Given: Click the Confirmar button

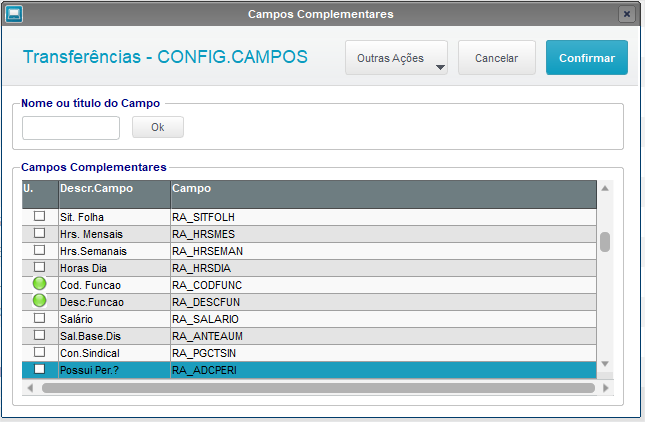Looking at the screenshot, I should (587, 58).
